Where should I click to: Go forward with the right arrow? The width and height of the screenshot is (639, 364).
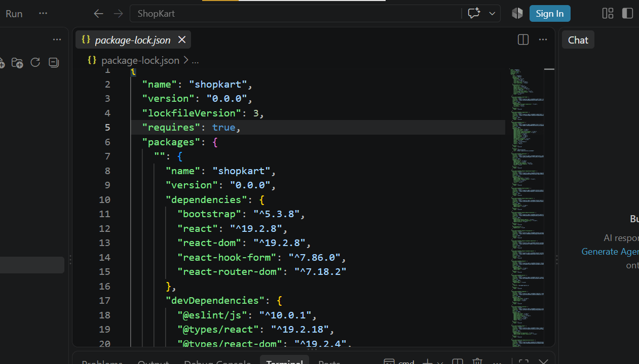(x=119, y=14)
